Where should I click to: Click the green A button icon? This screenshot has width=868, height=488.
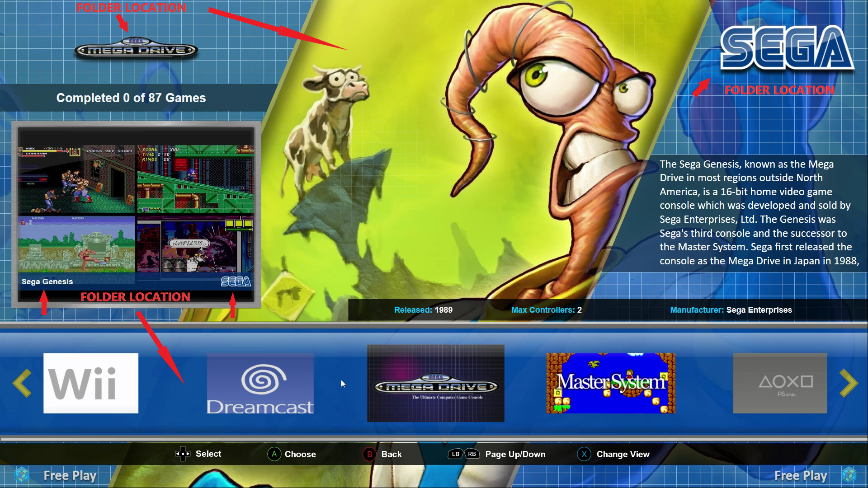tap(274, 454)
